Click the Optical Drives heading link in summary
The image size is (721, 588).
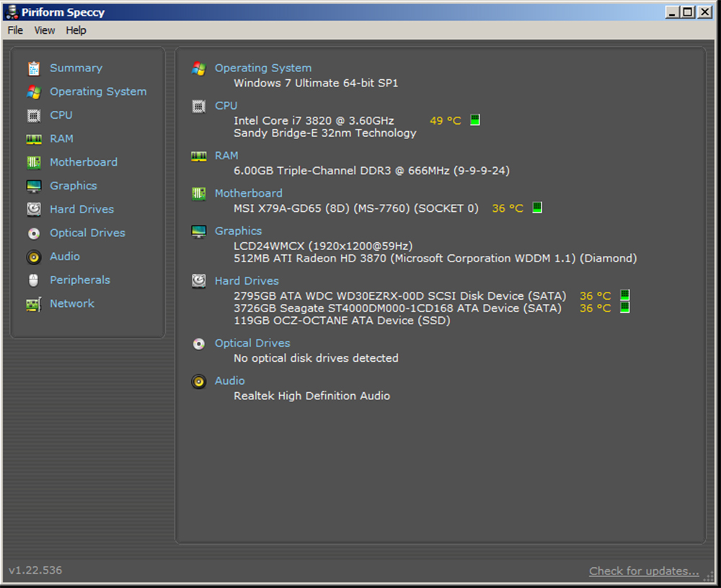click(x=252, y=344)
